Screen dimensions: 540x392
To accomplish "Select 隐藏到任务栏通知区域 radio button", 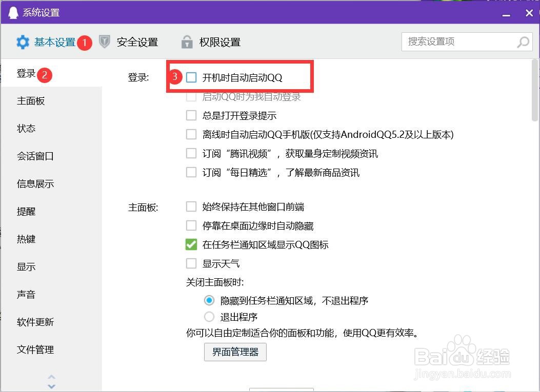I will pyautogui.click(x=209, y=300).
